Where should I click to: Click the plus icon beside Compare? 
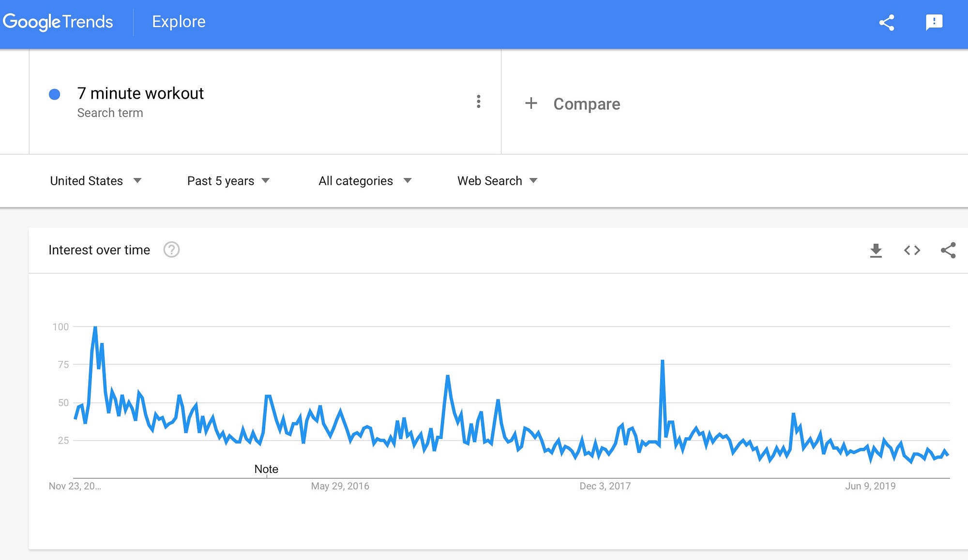[x=531, y=103]
